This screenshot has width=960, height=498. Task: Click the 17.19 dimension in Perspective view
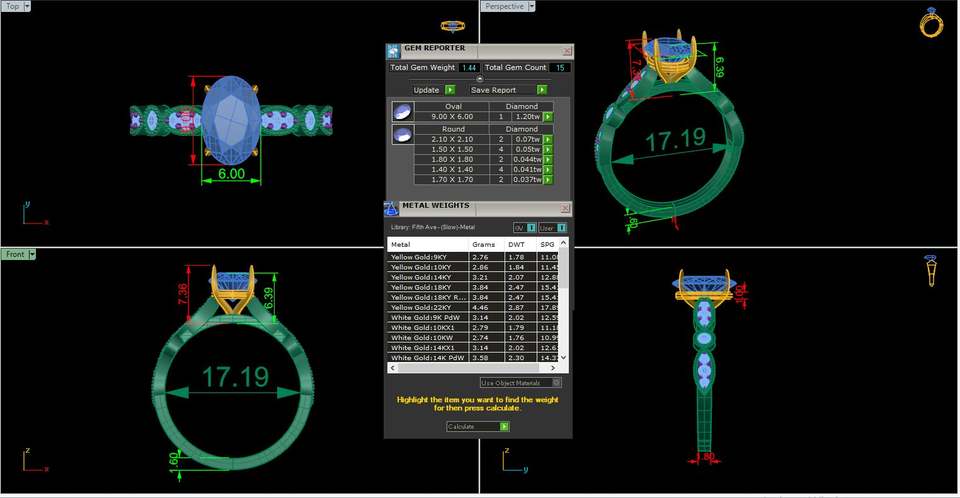click(675, 140)
